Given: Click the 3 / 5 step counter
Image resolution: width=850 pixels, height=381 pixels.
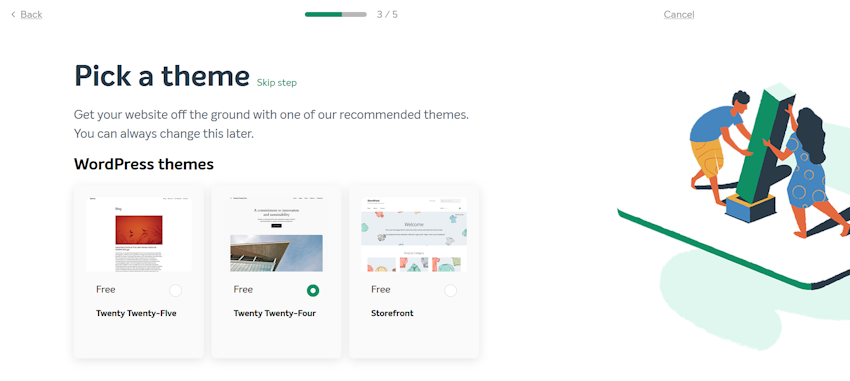Looking at the screenshot, I should (x=387, y=15).
